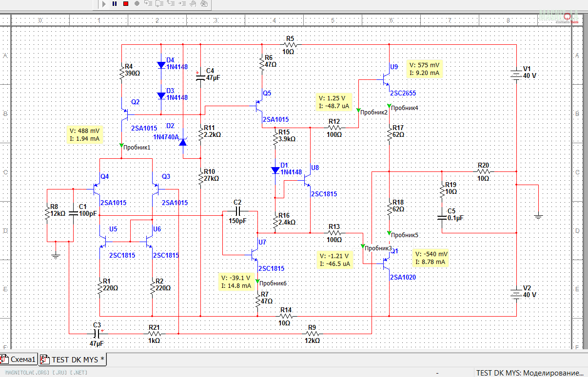Start the simulation with the Run button
588x377 pixels.
click(104, 3)
